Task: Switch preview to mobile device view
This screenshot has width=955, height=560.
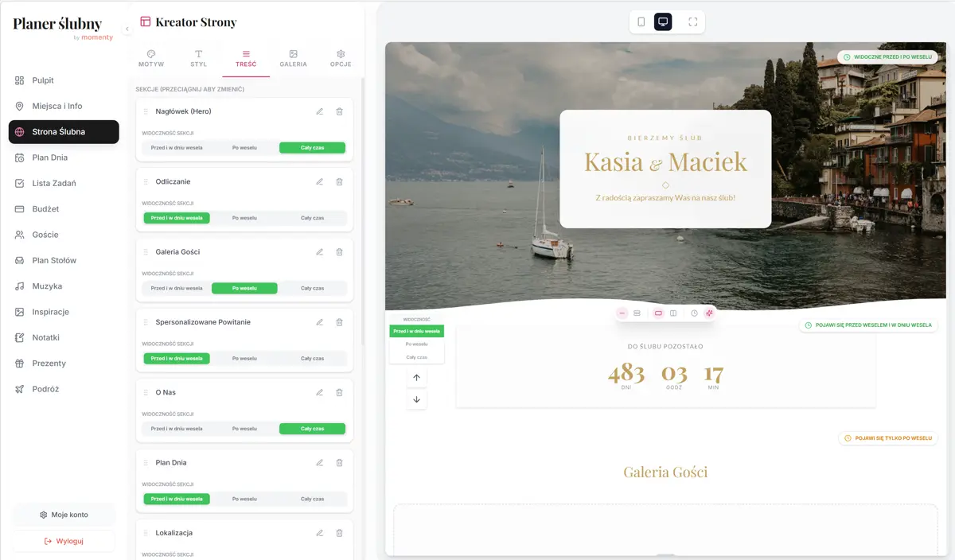Action: tap(641, 22)
